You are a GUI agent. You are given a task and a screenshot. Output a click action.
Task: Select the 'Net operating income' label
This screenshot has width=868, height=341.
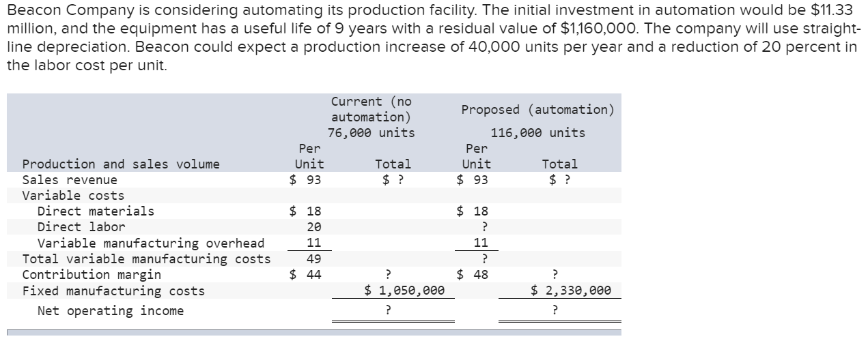111,311
